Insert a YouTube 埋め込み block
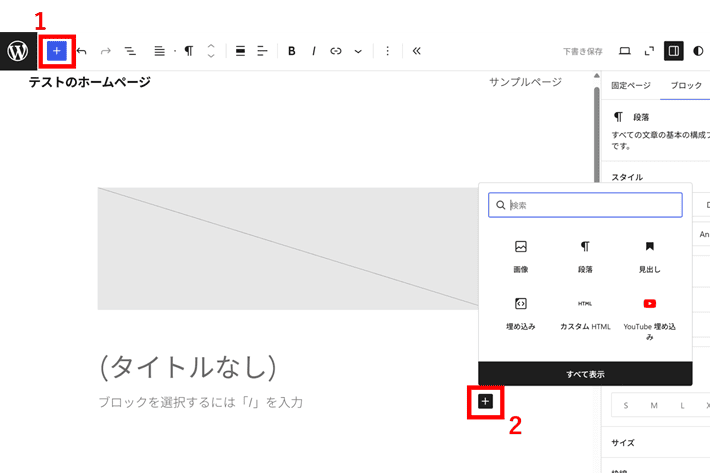710x473 pixels. point(649,318)
